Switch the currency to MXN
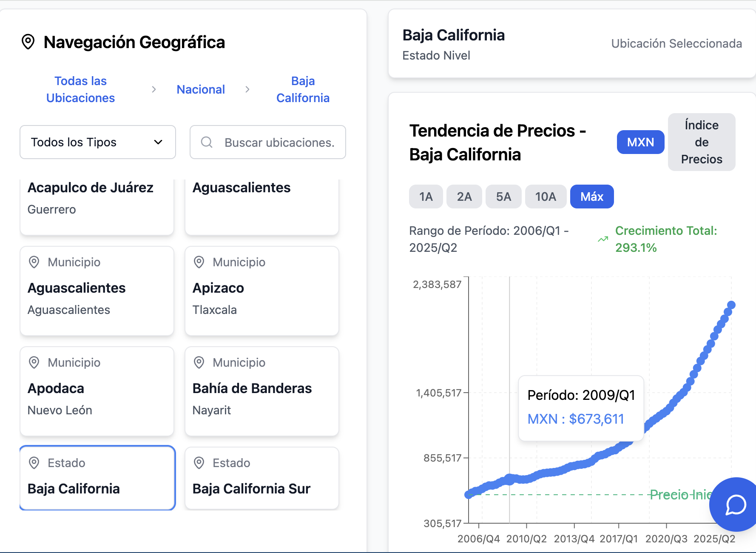Viewport: 756px width, 553px height. tap(640, 142)
